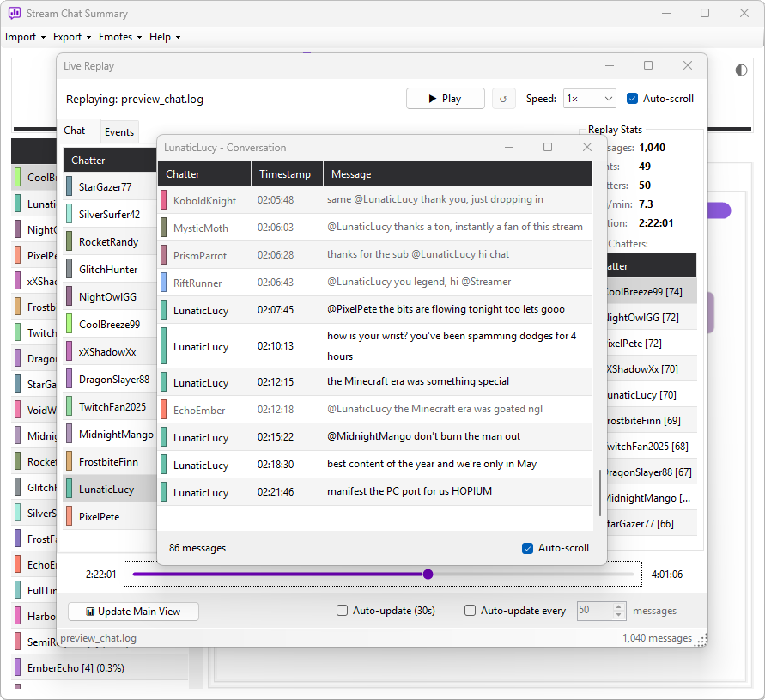Select LunaticLucy in Live Replay chatter list

click(x=110, y=489)
